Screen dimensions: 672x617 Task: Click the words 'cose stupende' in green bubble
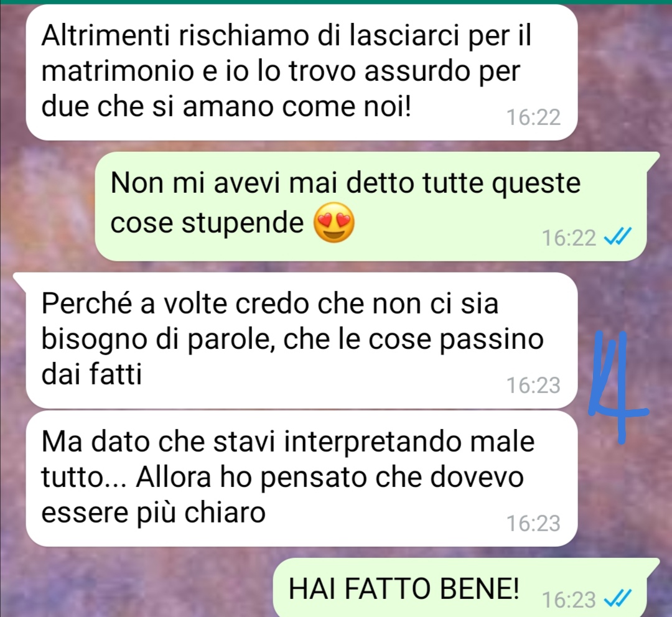207,223
